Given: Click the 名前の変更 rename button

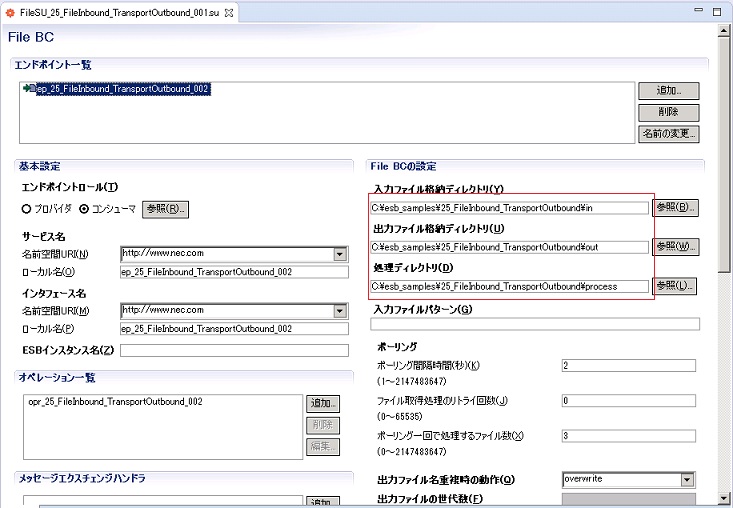Looking at the screenshot, I should coord(668,133).
